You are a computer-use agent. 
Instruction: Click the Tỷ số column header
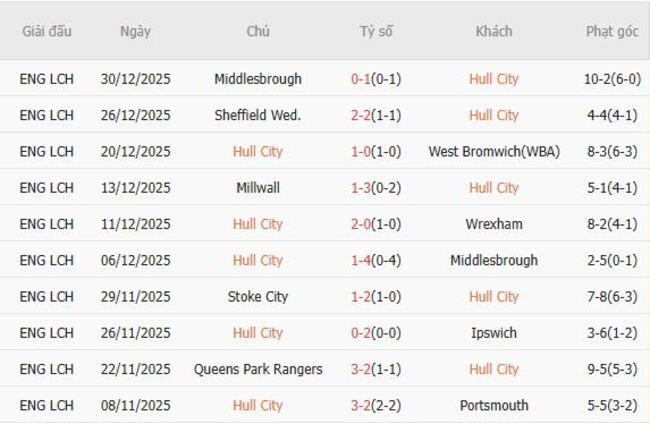[x=376, y=32]
